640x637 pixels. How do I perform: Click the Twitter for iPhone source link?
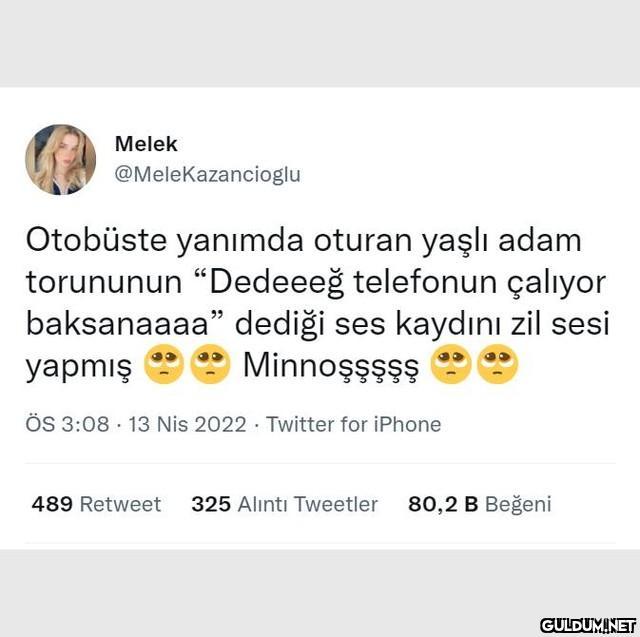[353, 424]
